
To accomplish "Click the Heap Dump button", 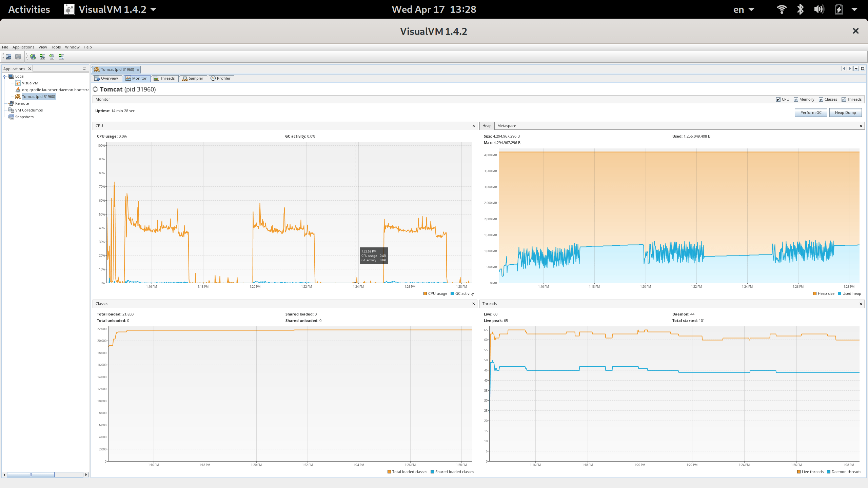I will 845,113.
